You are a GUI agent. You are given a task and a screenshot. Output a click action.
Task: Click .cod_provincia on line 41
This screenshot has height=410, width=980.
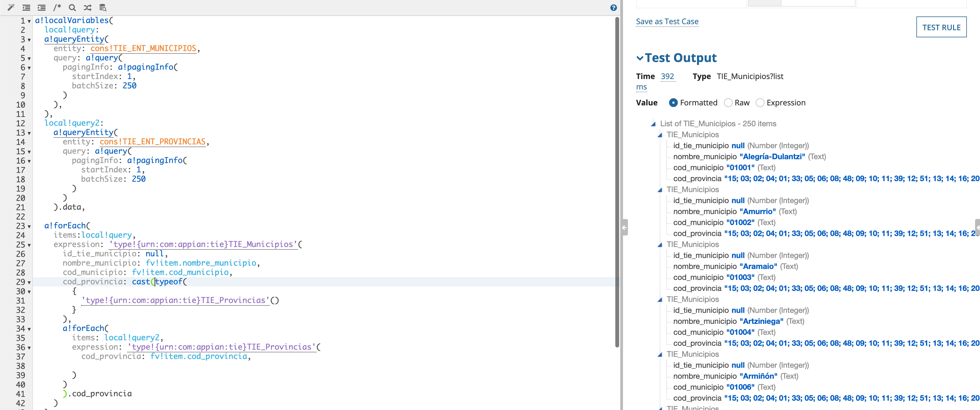pyautogui.click(x=100, y=394)
